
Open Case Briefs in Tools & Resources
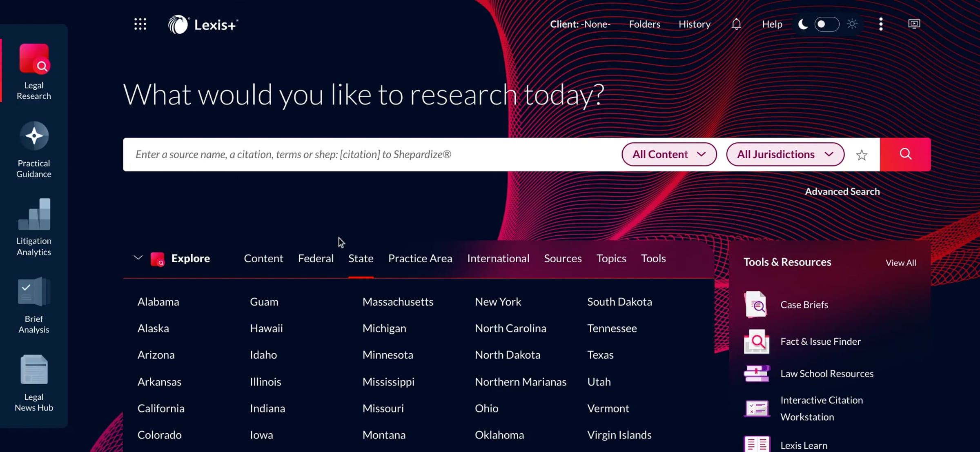(804, 304)
